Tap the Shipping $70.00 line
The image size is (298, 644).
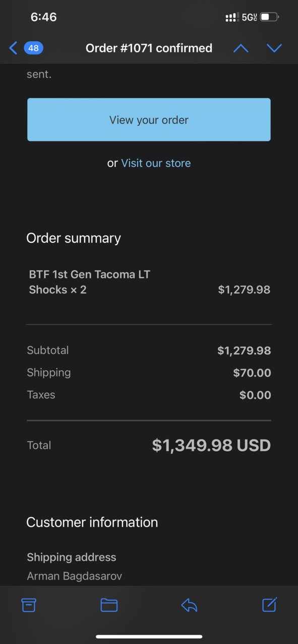coord(149,373)
